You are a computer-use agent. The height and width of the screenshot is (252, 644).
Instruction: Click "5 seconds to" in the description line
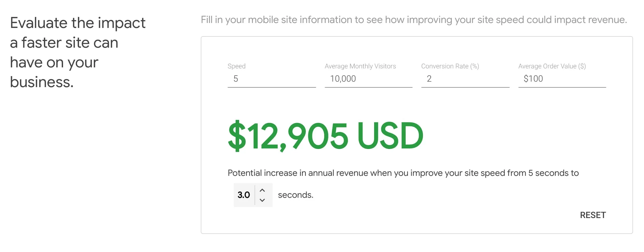coord(553,173)
